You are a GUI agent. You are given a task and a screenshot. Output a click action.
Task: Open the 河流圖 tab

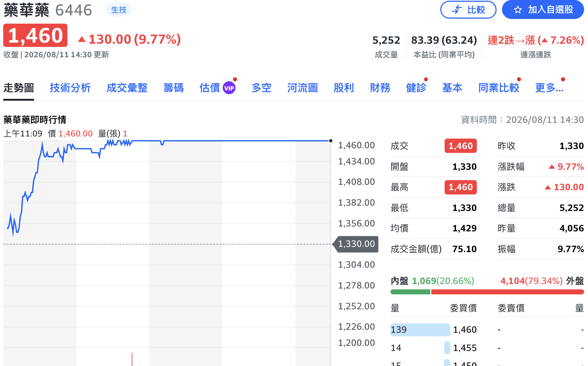coord(303,88)
